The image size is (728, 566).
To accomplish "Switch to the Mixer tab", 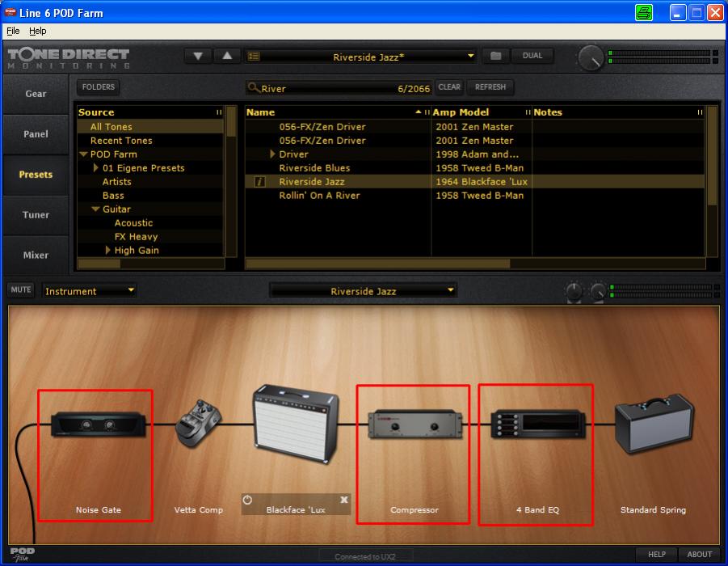I will (x=36, y=256).
